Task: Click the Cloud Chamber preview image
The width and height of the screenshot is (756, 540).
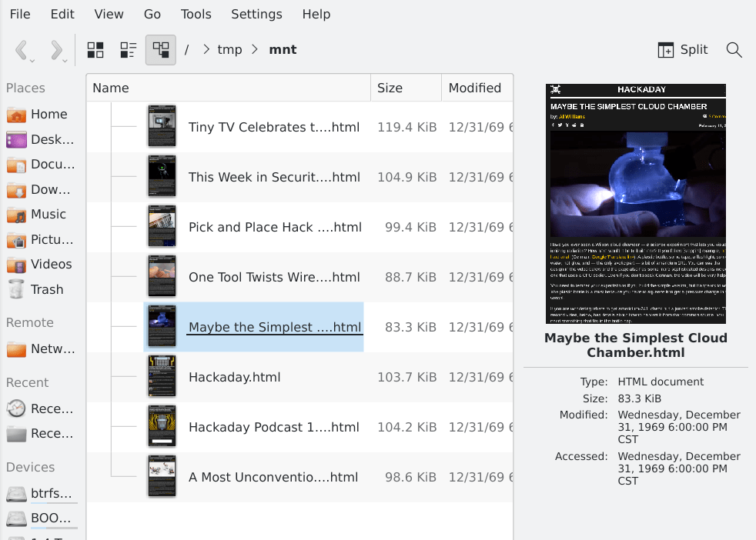Action: 635,204
